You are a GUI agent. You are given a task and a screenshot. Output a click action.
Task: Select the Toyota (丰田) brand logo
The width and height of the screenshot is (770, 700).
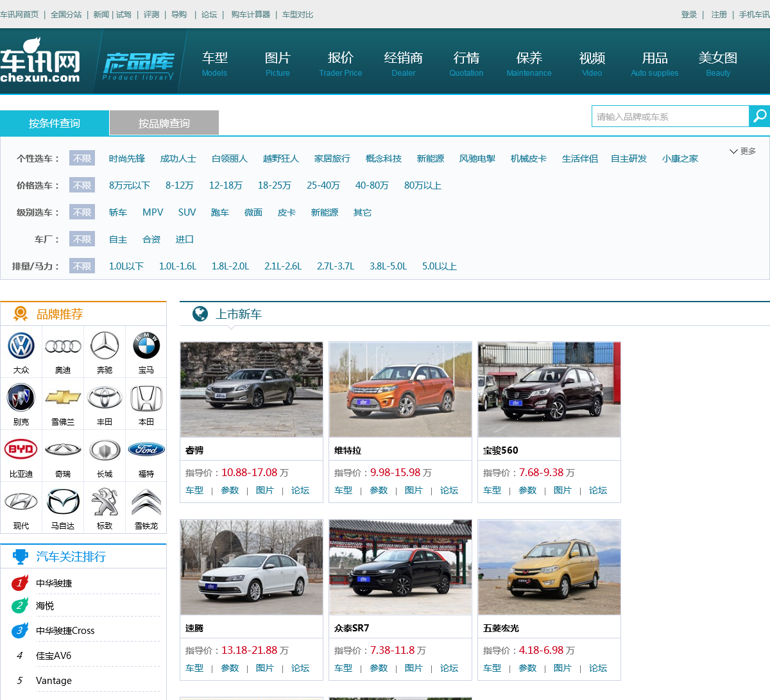click(105, 398)
